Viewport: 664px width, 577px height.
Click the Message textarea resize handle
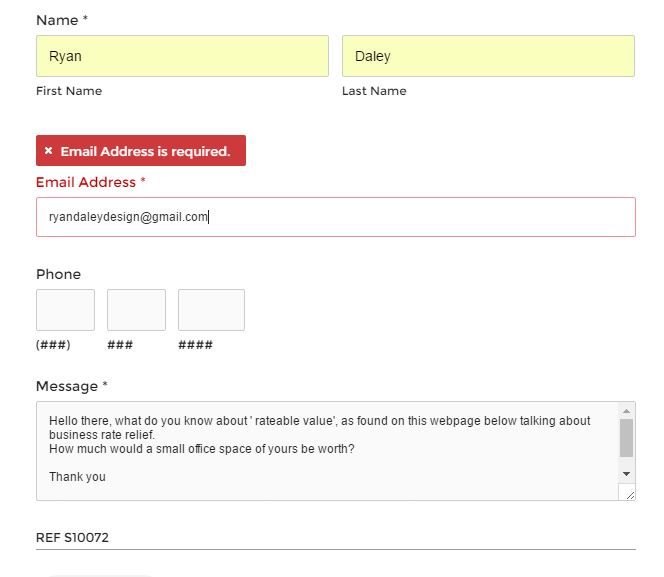[630, 495]
